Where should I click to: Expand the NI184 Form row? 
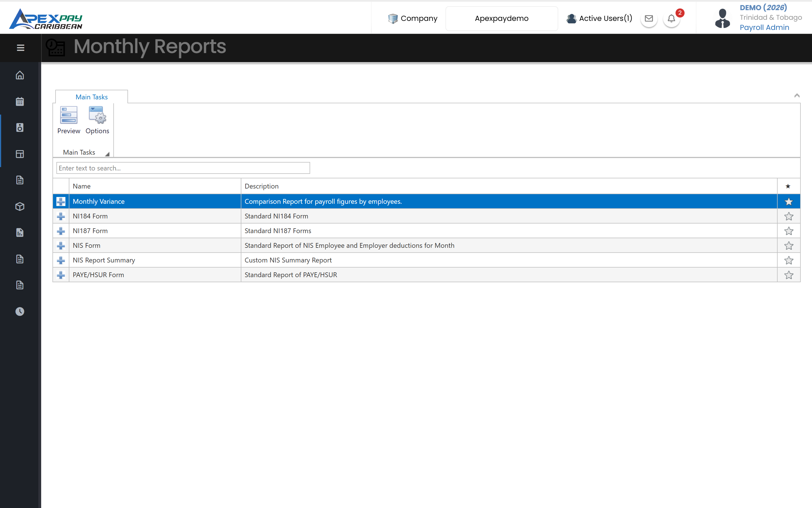click(x=61, y=216)
